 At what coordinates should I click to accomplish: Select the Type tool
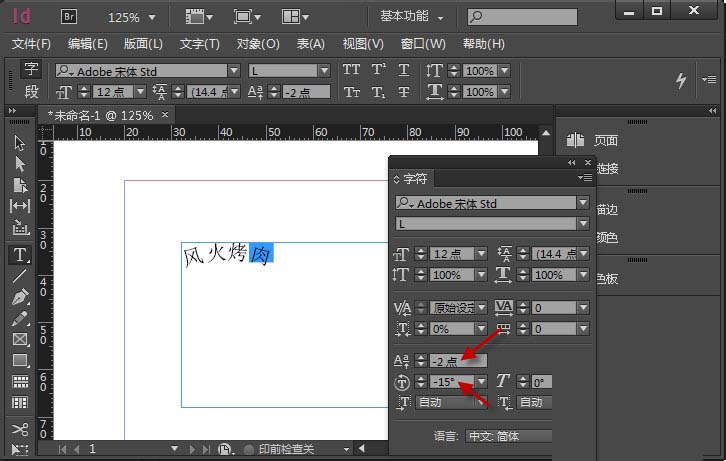coord(19,255)
